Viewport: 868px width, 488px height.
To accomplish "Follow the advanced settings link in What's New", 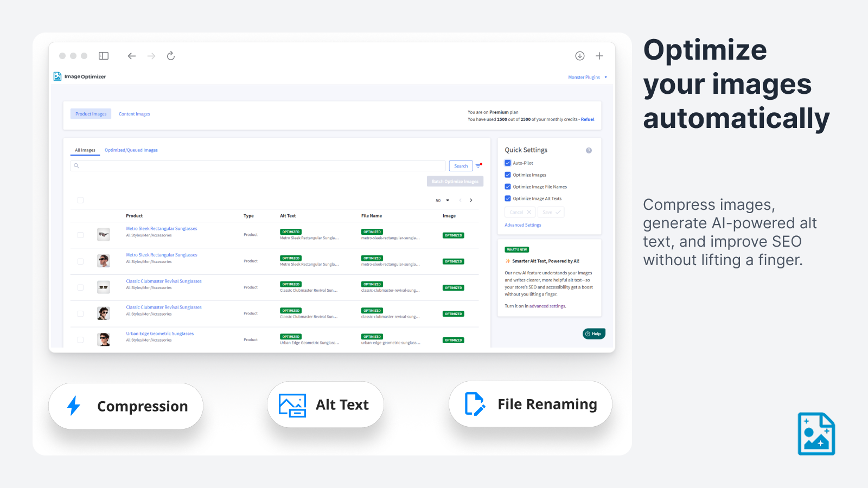I will click(547, 306).
